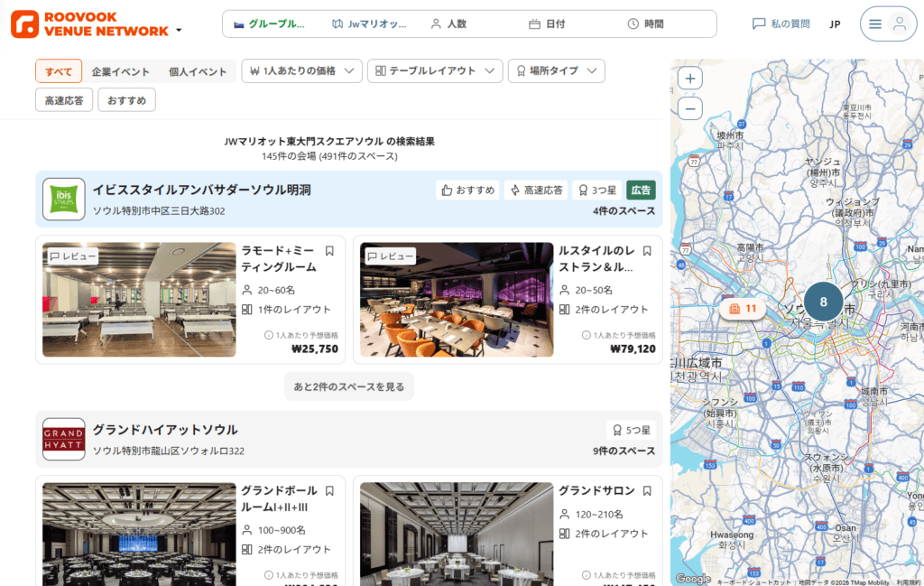Click the 5つ星 badge on Grand Hyatt
This screenshot has height=586, width=924.
point(631,430)
